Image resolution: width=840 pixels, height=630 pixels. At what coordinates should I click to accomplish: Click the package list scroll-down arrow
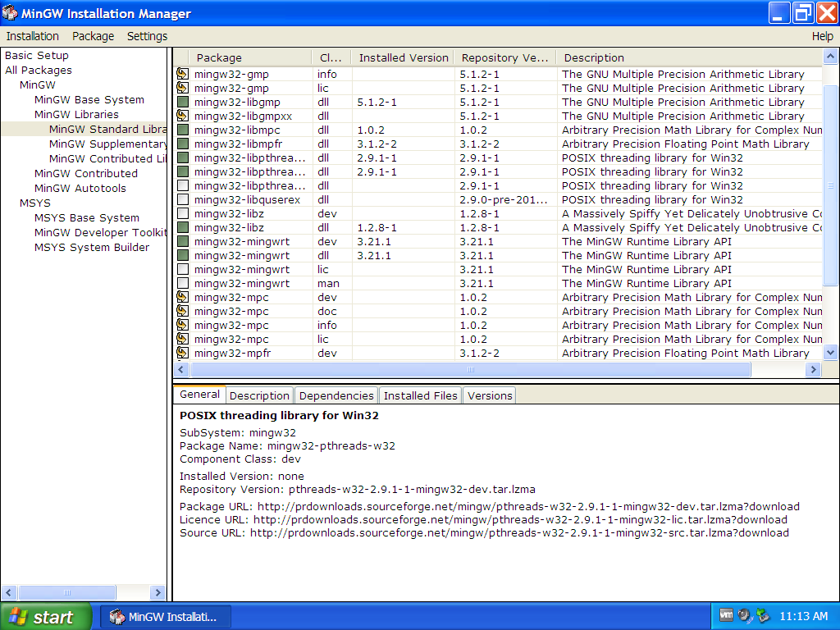[x=830, y=352]
